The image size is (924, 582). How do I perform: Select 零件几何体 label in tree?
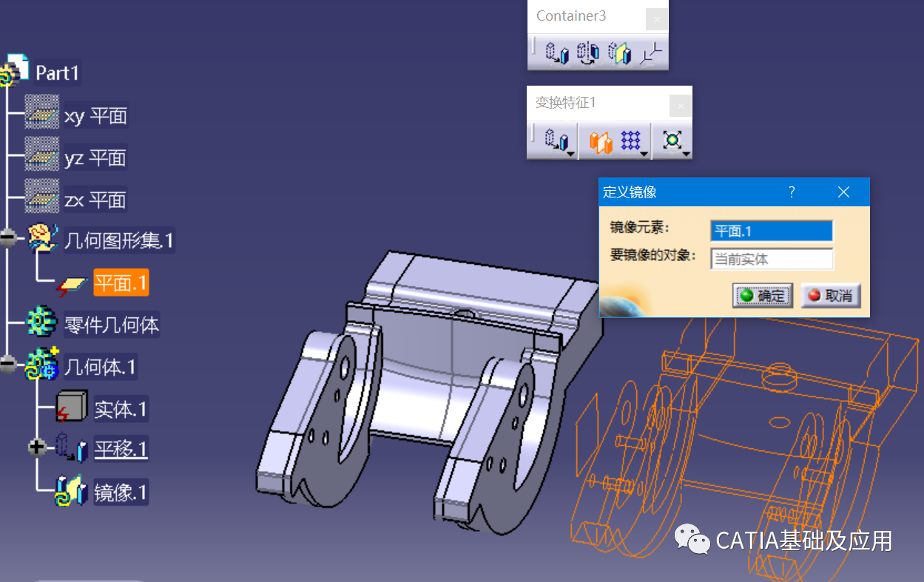click(112, 325)
